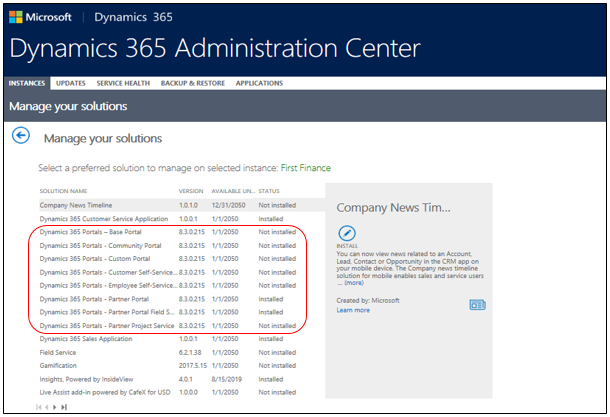
Task: Select Portals - Partner Portal Field S... row
Action: (182, 312)
